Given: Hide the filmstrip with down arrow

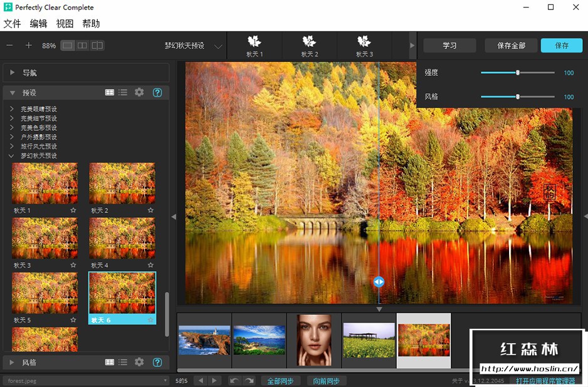Looking at the screenshot, I should click(379, 309).
